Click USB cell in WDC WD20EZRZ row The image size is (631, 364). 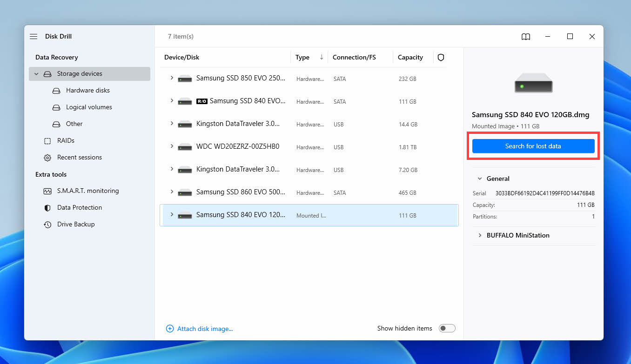coord(339,147)
